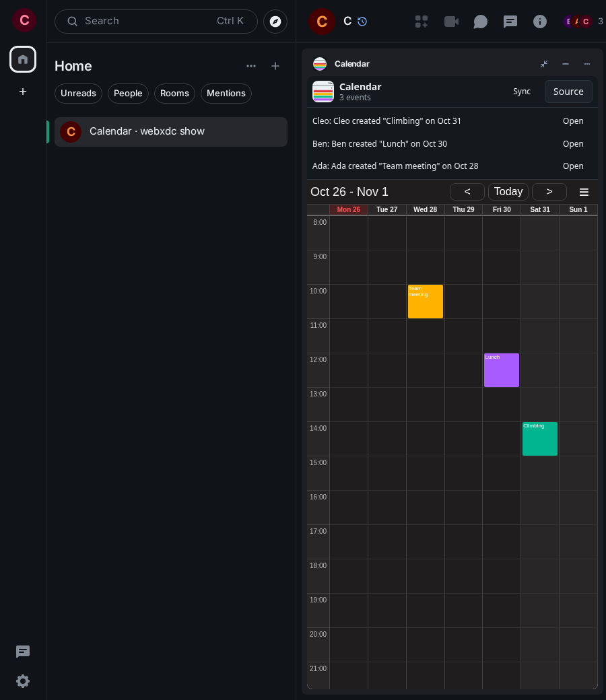Open the extensions grid icon in room header

tap(422, 22)
